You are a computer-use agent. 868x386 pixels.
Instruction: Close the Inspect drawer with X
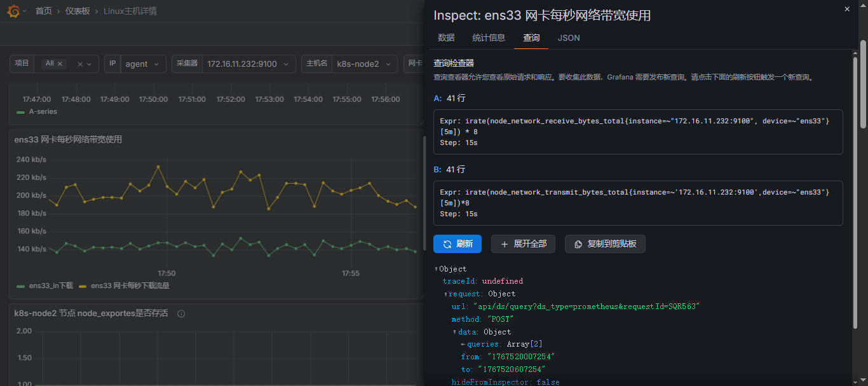(846, 9)
